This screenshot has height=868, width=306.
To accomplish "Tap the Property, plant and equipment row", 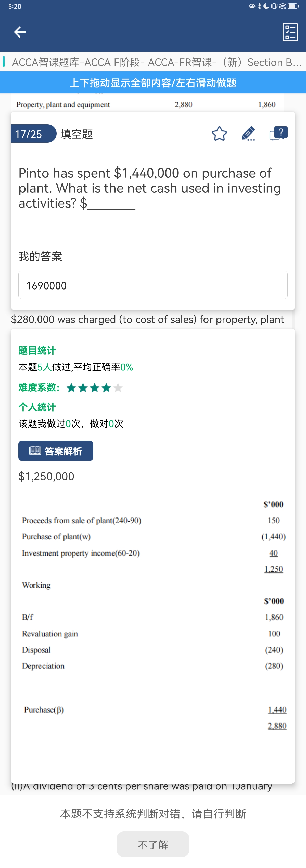I will pos(147,104).
